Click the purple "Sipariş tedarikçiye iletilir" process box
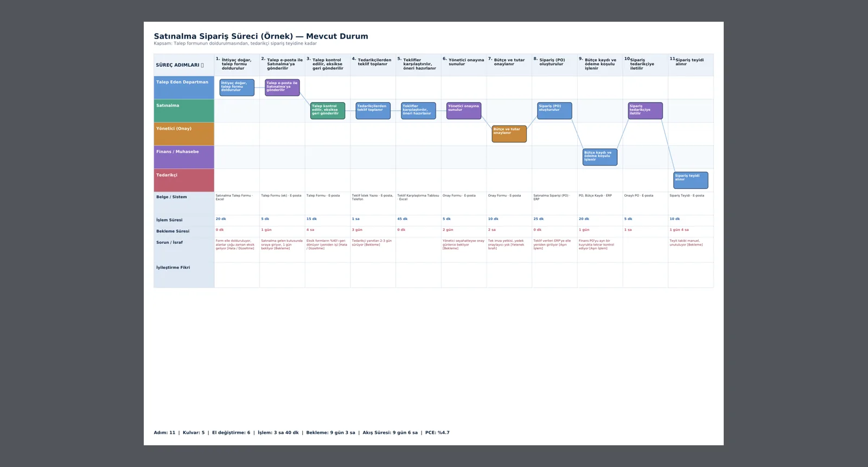The height and width of the screenshot is (467, 868). click(645, 111)
